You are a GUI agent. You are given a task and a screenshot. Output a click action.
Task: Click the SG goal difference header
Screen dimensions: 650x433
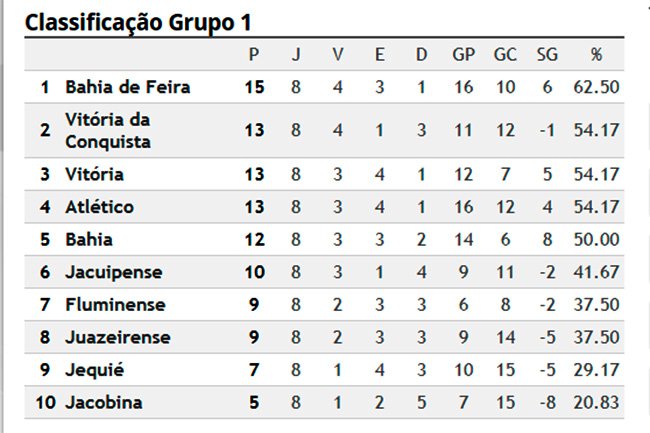coord(547,54)
